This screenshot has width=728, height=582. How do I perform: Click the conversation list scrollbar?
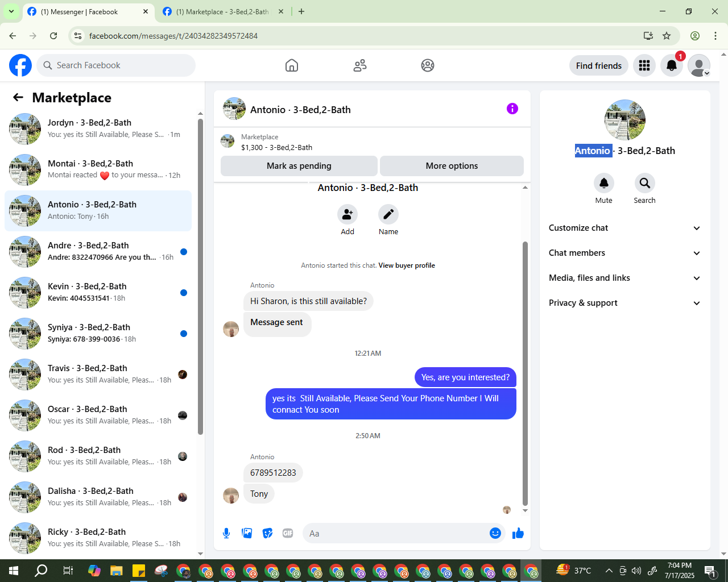click(200, 277)
